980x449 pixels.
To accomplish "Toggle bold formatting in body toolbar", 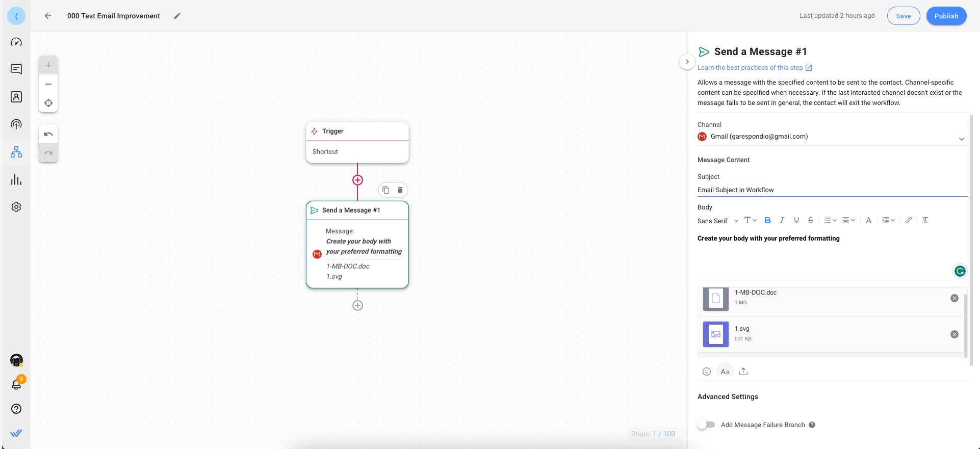I will point(767,220).
